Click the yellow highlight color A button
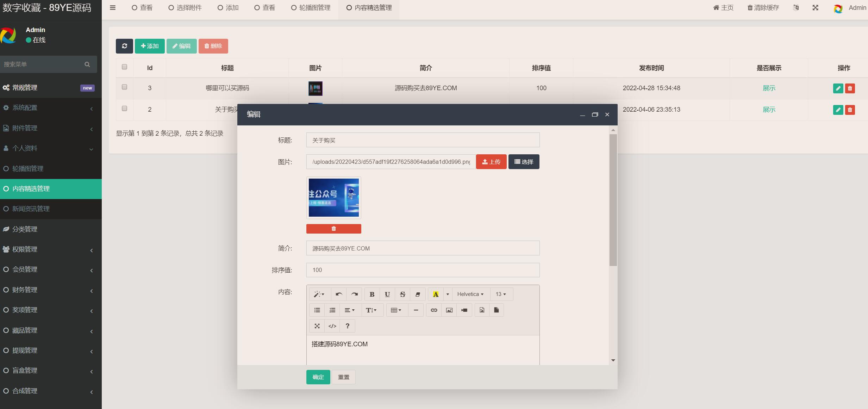This screenshot has width=868, height=409. pos(436,294)
